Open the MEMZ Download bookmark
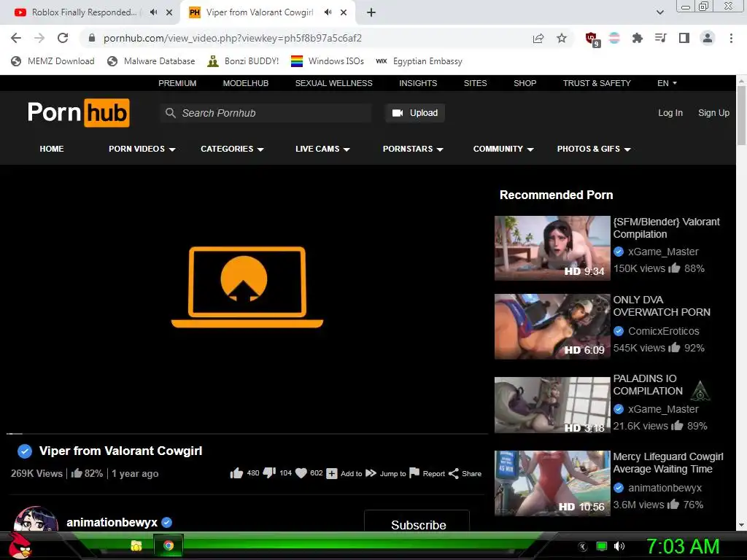 pyautogui.click(x=53, y=61)
